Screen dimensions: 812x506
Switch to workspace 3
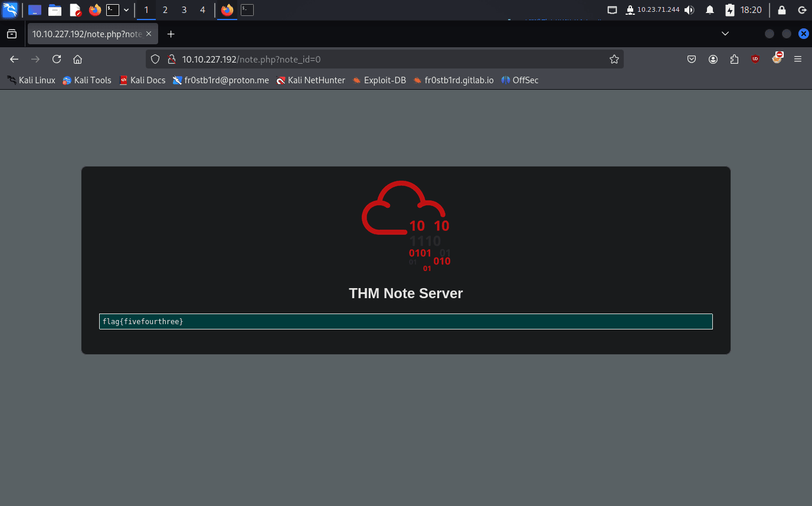click(184, 10)
